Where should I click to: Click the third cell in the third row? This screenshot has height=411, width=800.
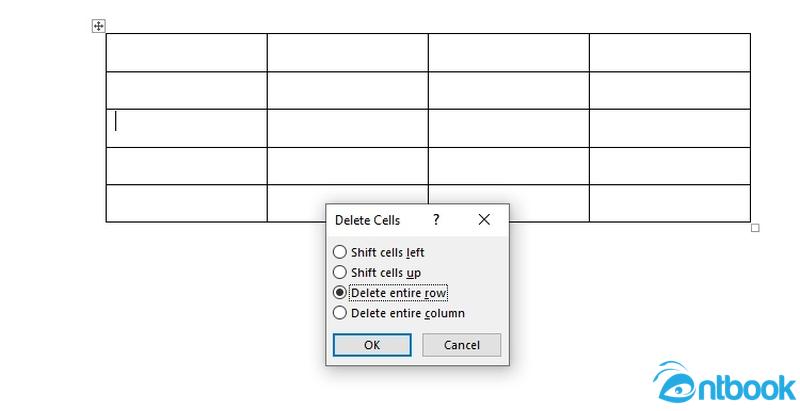pos(509,128)
